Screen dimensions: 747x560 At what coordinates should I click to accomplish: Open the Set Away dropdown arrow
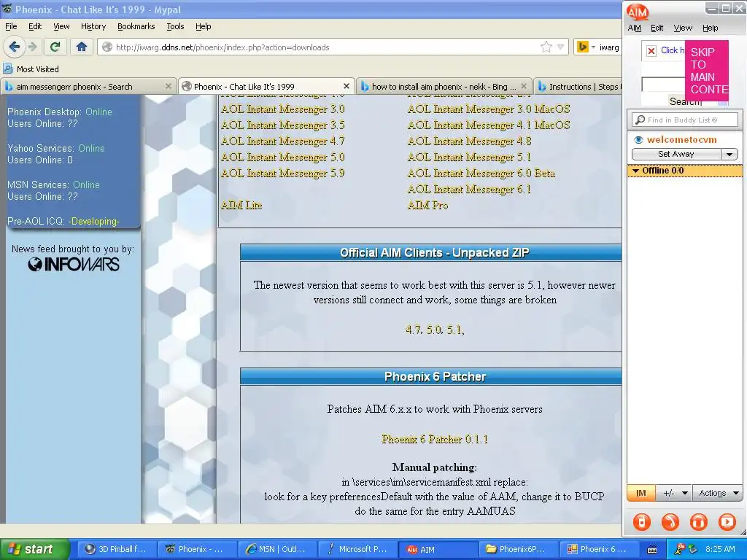click(x=729, y=154)
